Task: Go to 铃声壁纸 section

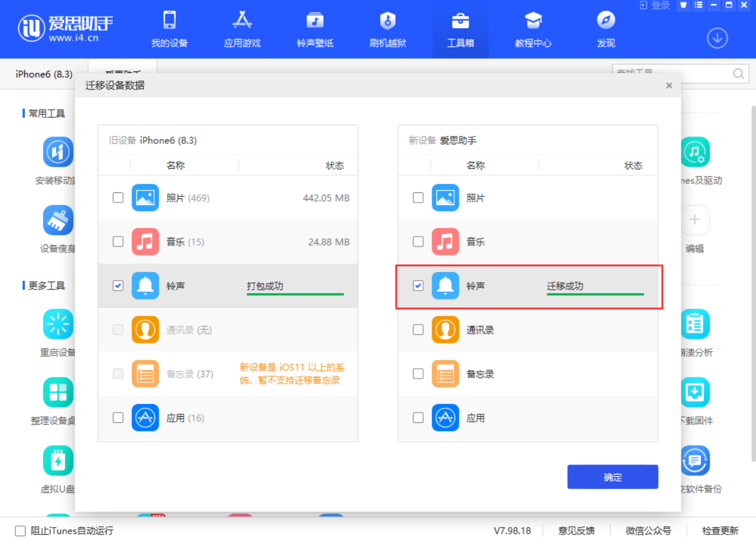Action: click(x=315, y=30)
